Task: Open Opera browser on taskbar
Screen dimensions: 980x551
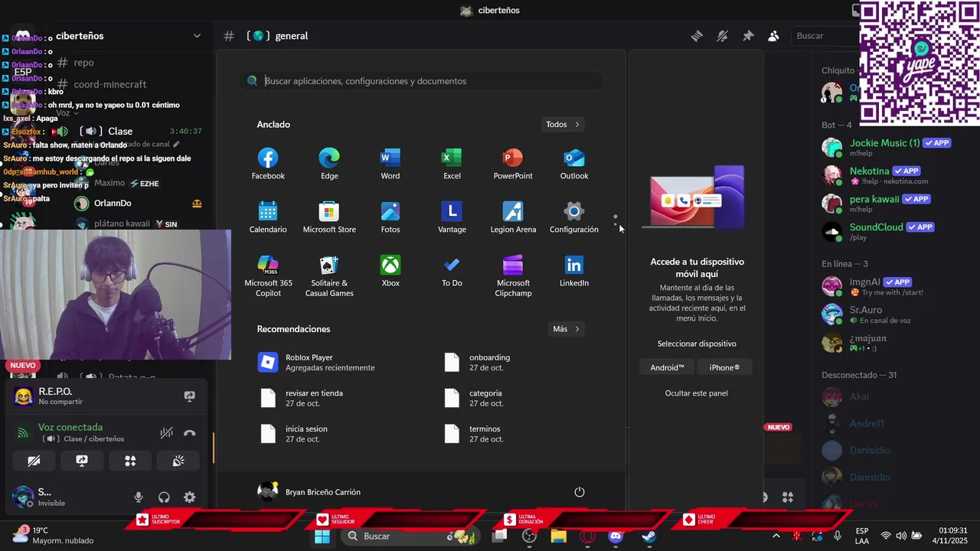Action: [588, 536]
